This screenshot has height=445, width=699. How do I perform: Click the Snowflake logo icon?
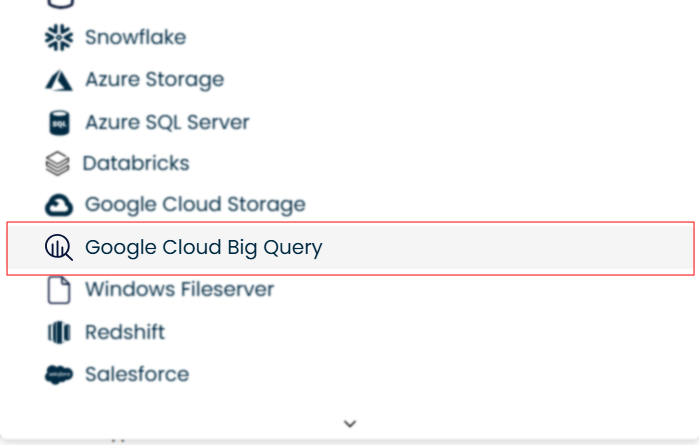pyautogui.click(x=60, y=38)
